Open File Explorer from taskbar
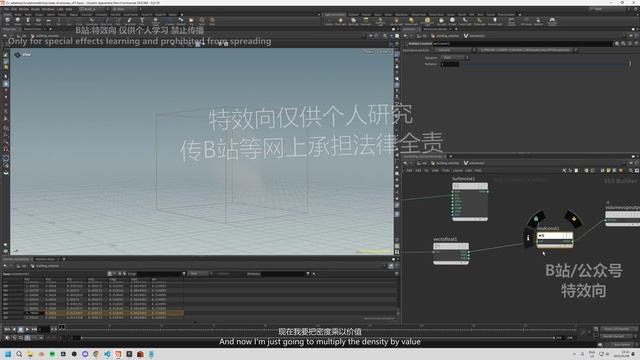 pos(30,354)
